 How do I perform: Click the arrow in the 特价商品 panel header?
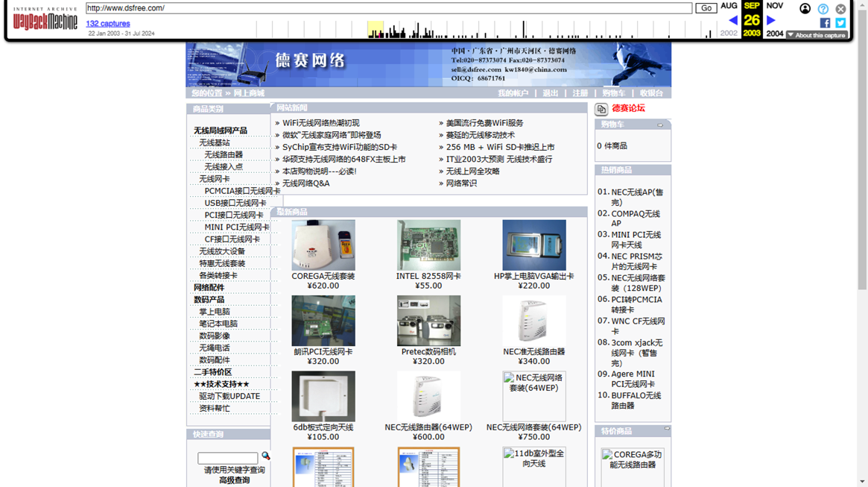pyautogui.click(x=666, y=429)
